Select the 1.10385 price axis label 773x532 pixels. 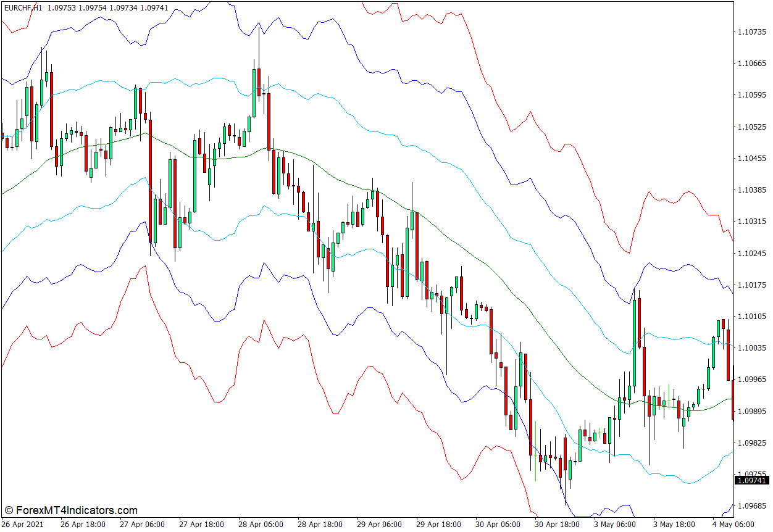click(751, 190)
